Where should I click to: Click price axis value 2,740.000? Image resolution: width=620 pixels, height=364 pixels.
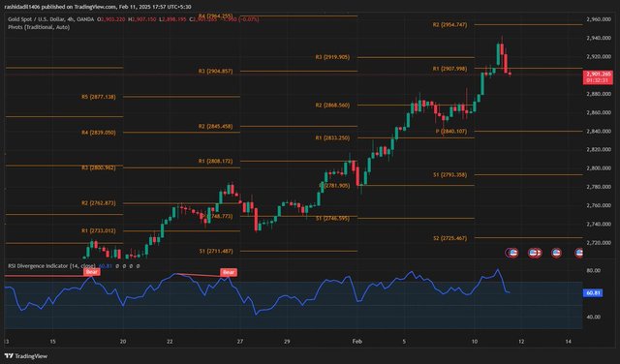point(599,225)
